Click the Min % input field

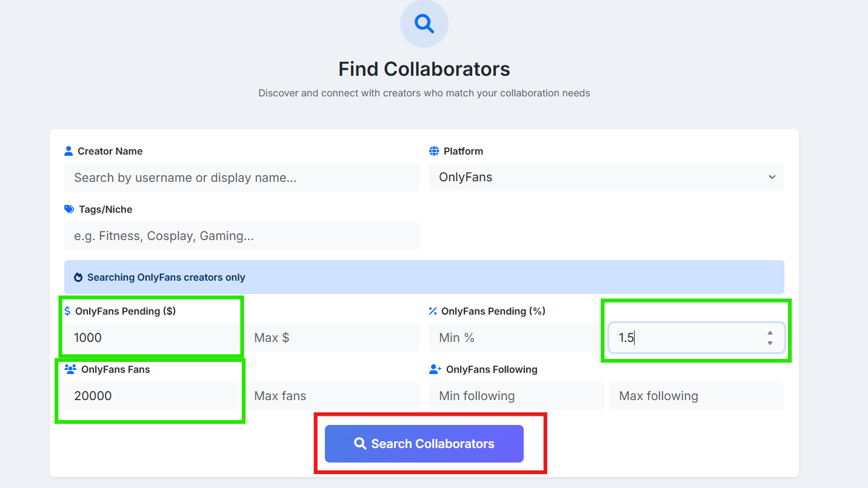[x=515, y=337]
